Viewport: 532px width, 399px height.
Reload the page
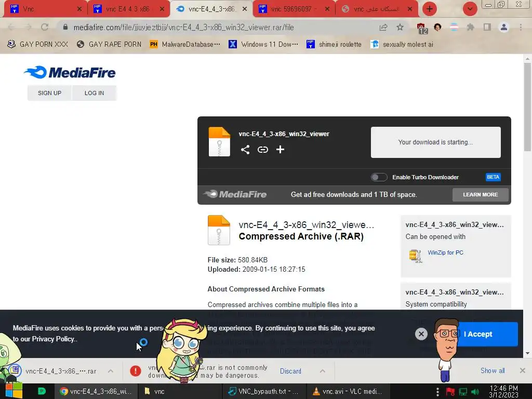click(x=45, y=27)
